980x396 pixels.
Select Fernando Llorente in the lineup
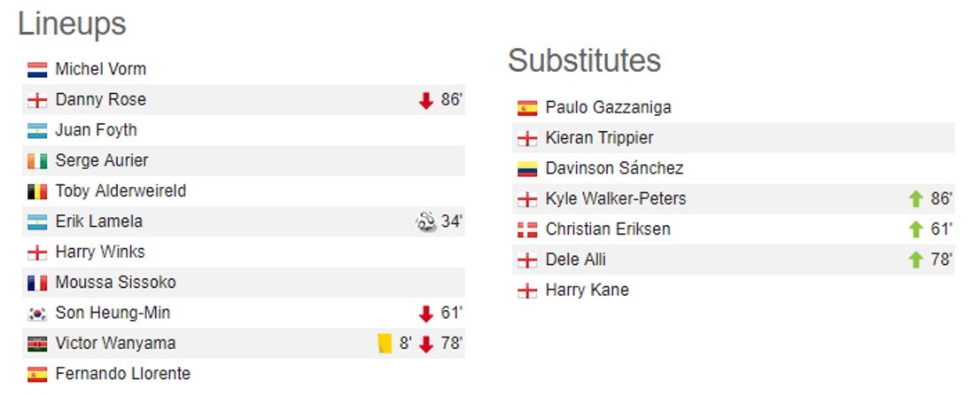pos(123,374)
